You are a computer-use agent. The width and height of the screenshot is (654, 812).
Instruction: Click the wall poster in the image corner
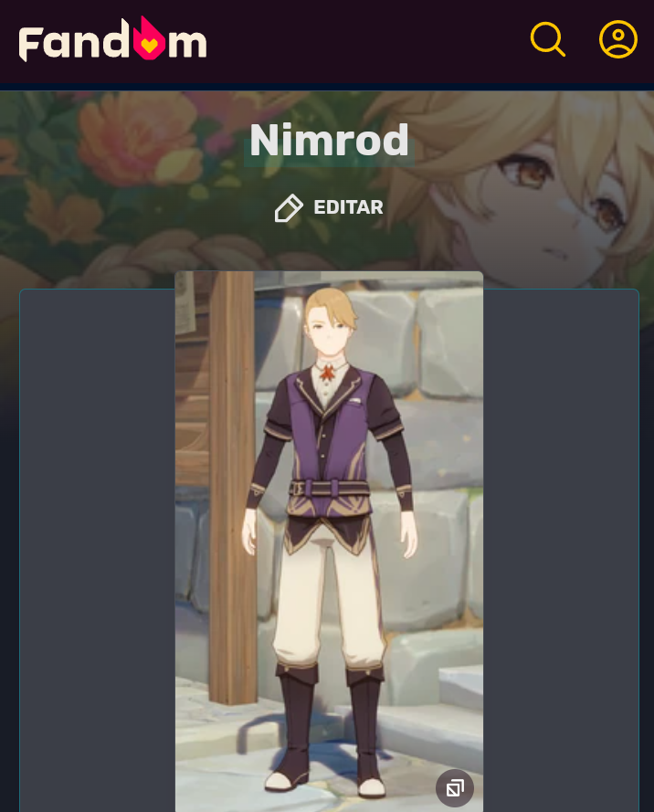[x=185, y=302]
